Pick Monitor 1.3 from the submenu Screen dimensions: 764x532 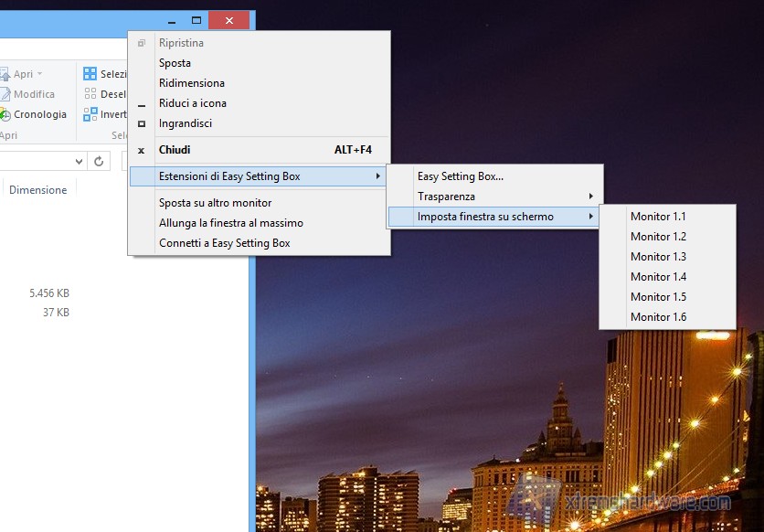(658, 257)
